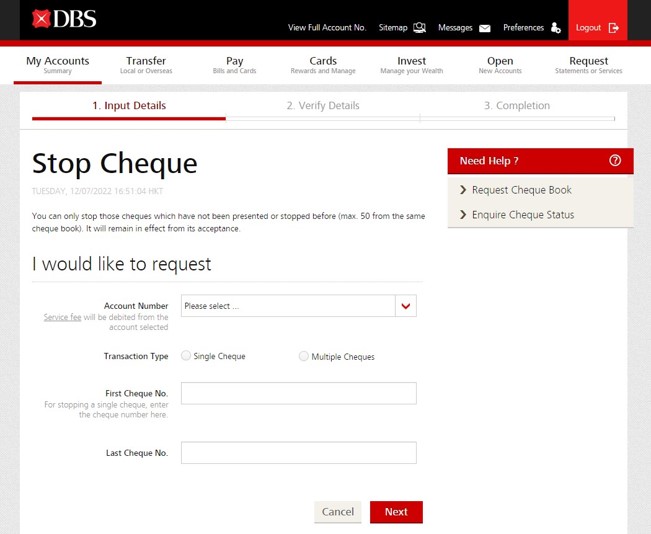Open the Cards Rewards and Manage menu
This screenshot has height=534, width=651.
pyautogui.click(x=323, y=65)
